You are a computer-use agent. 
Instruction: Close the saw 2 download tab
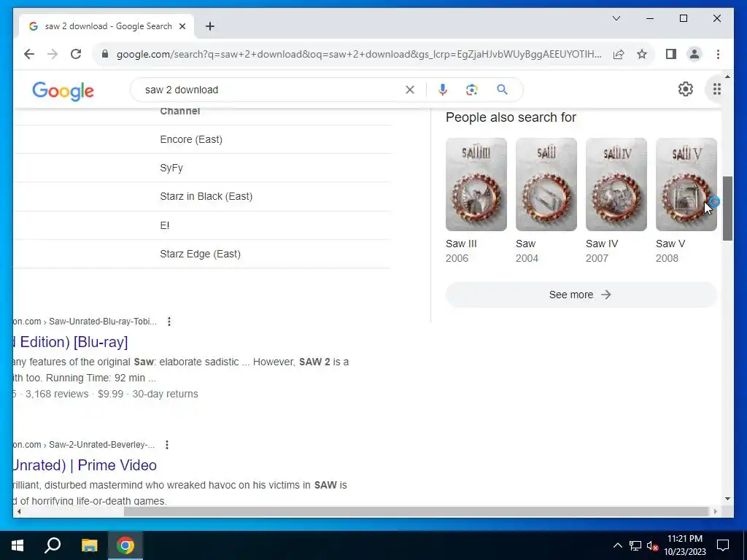click(x=182, y=26)
